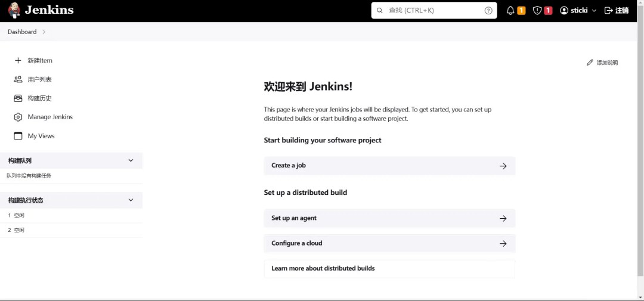Collapse the 构建队列 panel chevron
This screenshot has height=301, width=644.
pyautogui.click(x=131, y=160)
